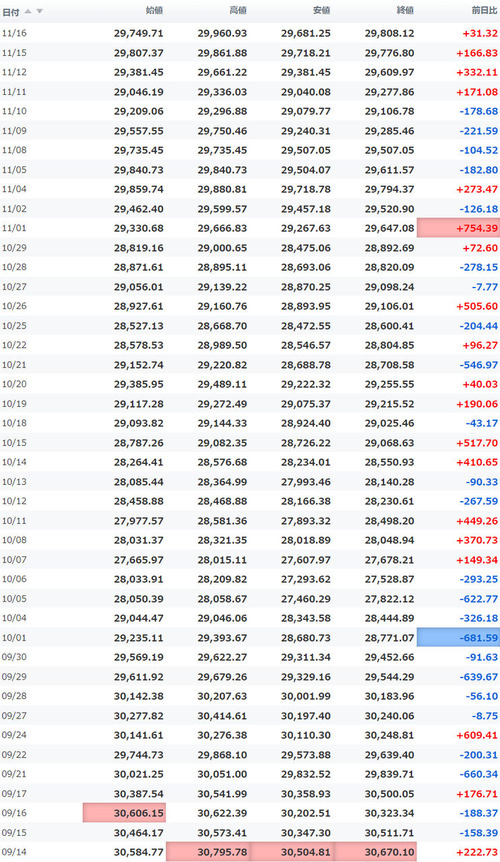Sort dates descending with the down arrow
Viewport: 500px width, 862px height.
click(x=39, y=12)
